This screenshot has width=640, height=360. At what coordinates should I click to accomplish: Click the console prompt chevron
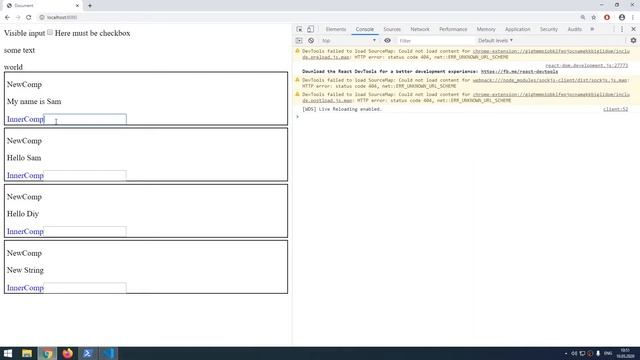(x=298, y=117)
